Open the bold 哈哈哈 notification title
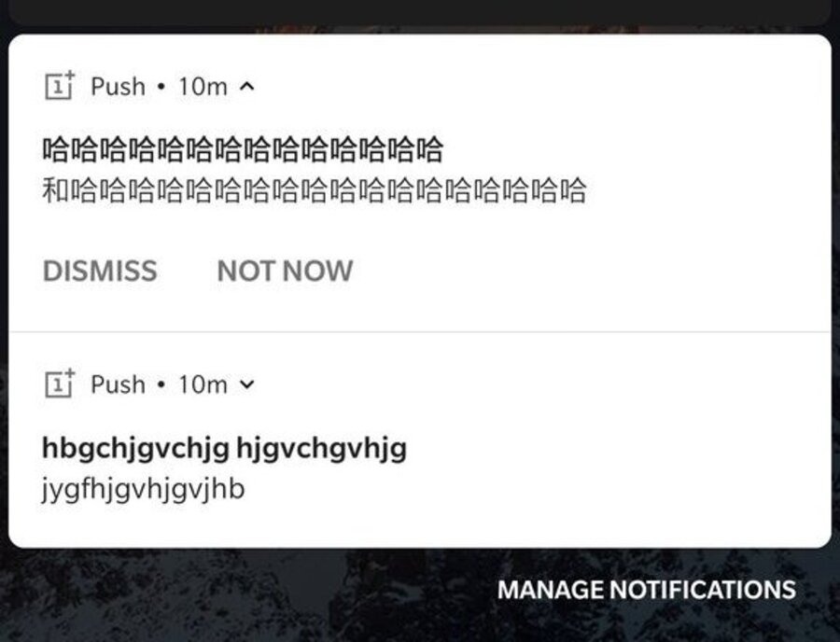840x642 pixels. pyautogui.click(x=243, y=149)
